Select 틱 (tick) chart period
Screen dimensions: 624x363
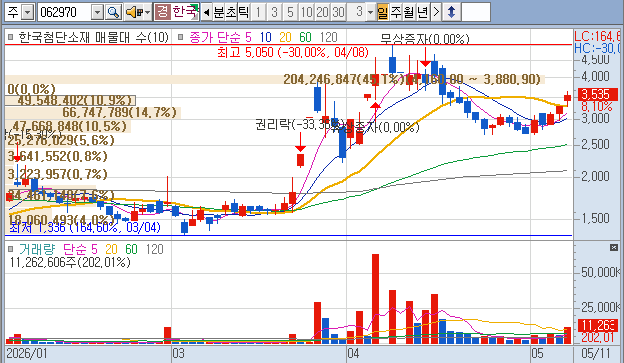(x=244, y=12)
